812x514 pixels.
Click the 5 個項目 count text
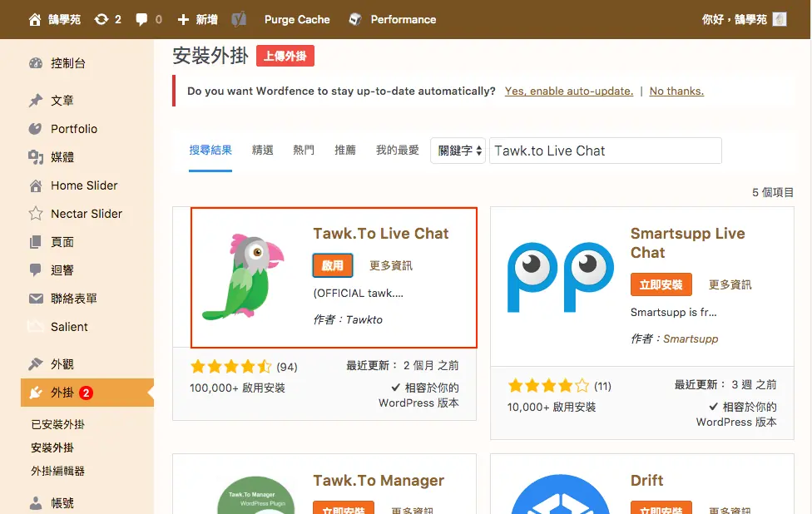pos(773,193)
